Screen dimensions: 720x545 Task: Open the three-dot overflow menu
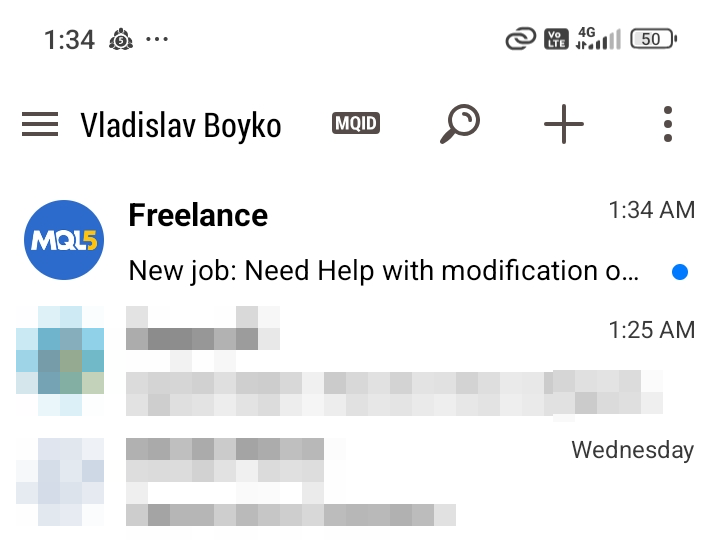tap(667, 125)
